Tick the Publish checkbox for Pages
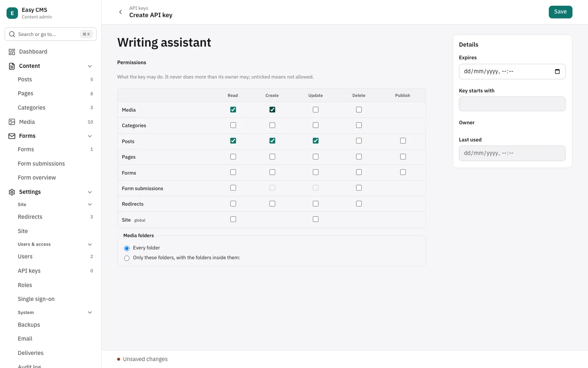588x368 pixels. 403,157
